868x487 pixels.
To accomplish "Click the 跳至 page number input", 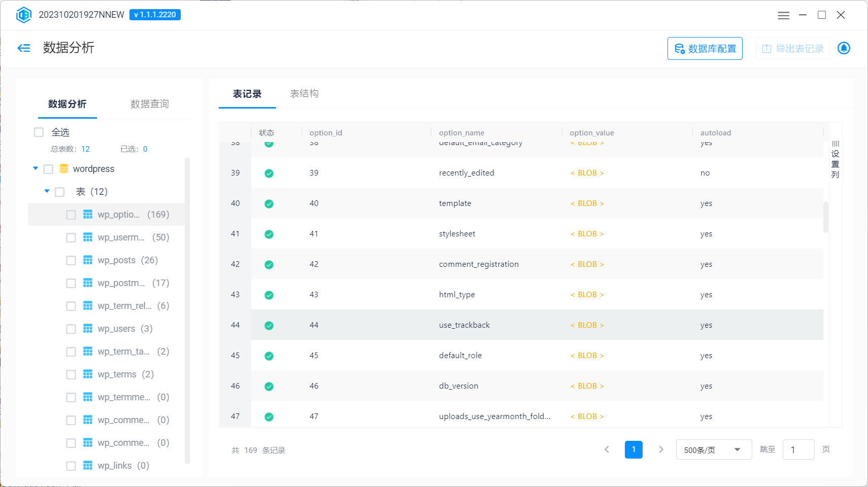I will click(x=798, y=449).
